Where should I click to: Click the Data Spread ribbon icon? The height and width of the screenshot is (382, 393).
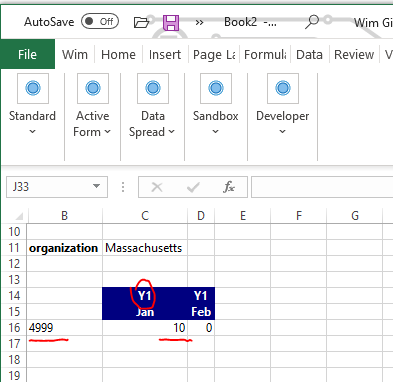click(153, 88)
